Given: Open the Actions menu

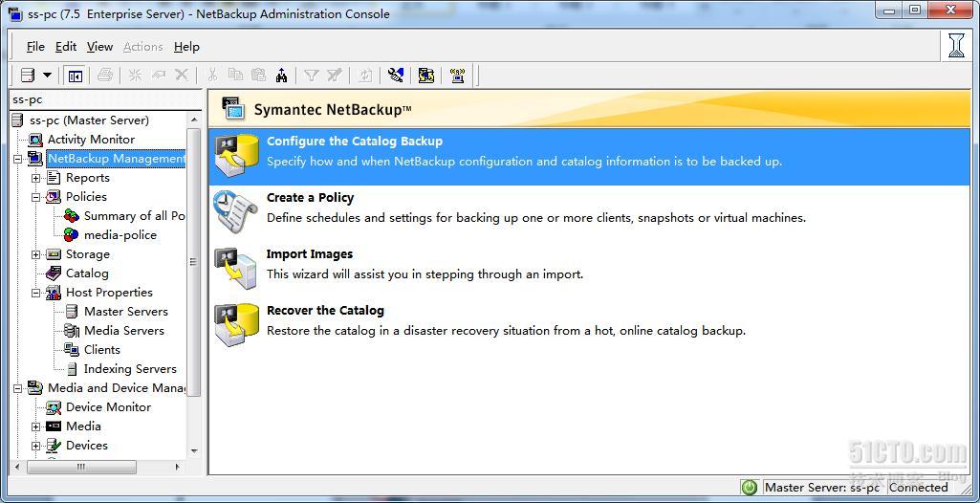Looking at the screenshot, I should click(x=143, y=47).
